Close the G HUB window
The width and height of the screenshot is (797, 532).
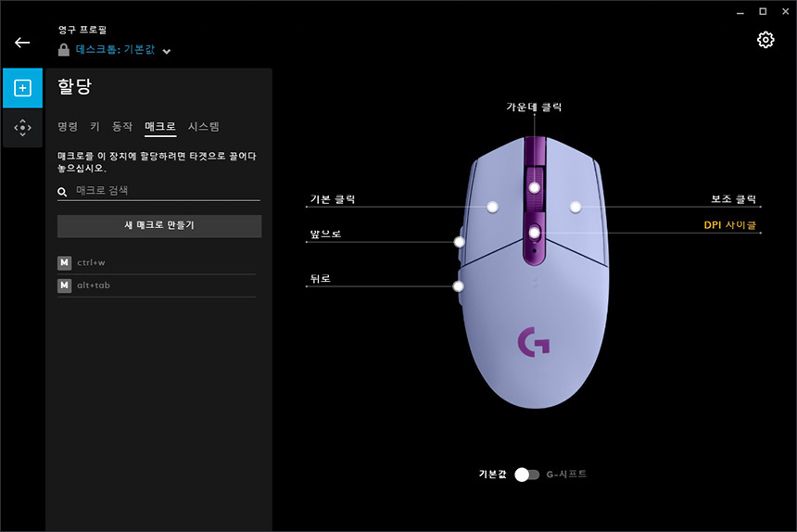(785, 11)
